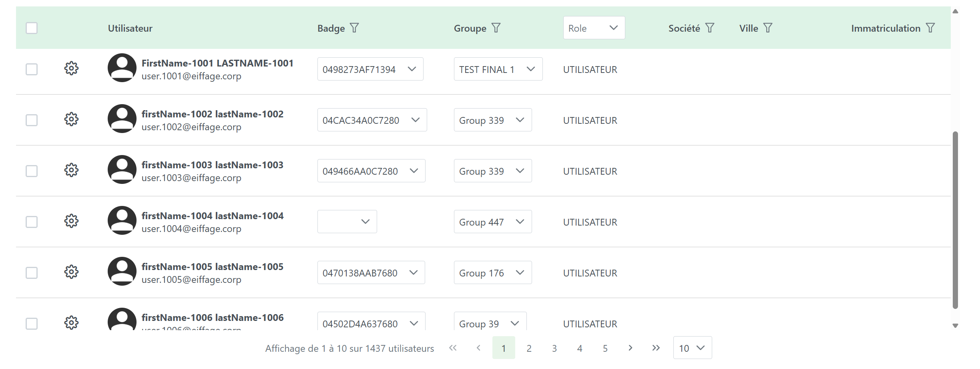Click avatar of firstName-1002 lastName-1002
Image resolution: width=980 pixels, height=369 pixels.
122,119
